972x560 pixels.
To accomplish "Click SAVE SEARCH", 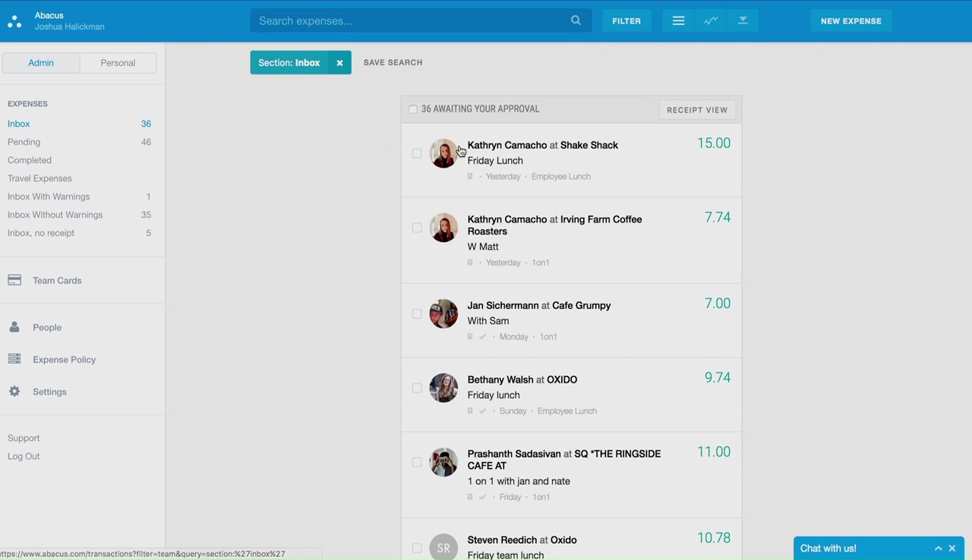I will 393,62.
